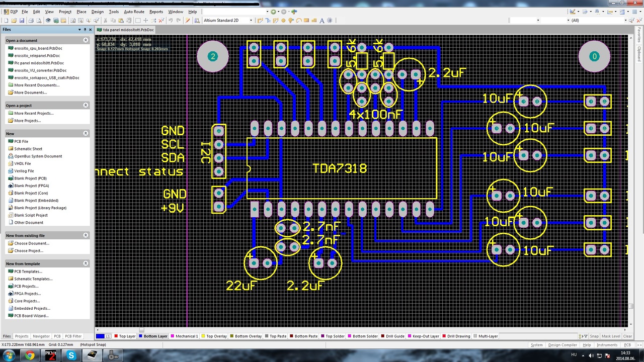Click the New document toolbar icon
Screen dimensions: 644x362
pyautogui.click(x=6, y=20)
